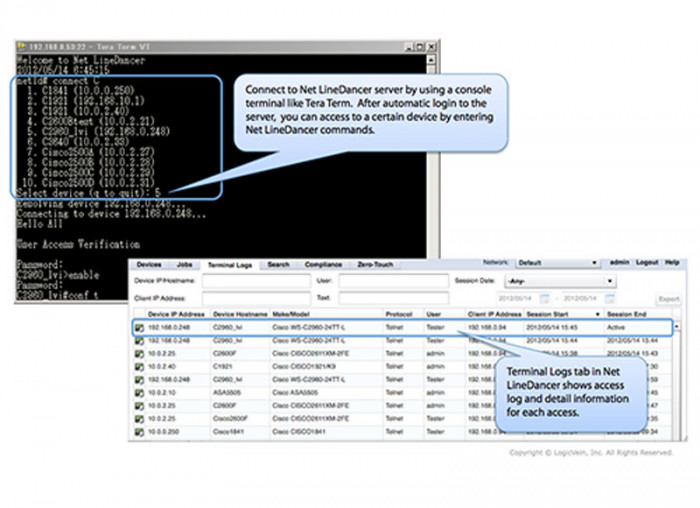Viewport: 700px width, 508px height.
Task: Click the log grid scrollbar up arrow
Action: (677, 327)
